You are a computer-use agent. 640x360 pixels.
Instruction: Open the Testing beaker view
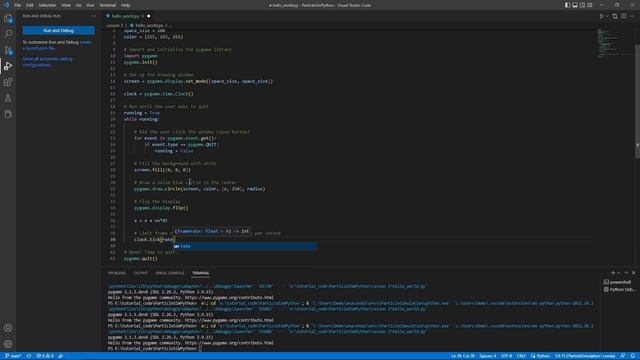tap(8, 98)
